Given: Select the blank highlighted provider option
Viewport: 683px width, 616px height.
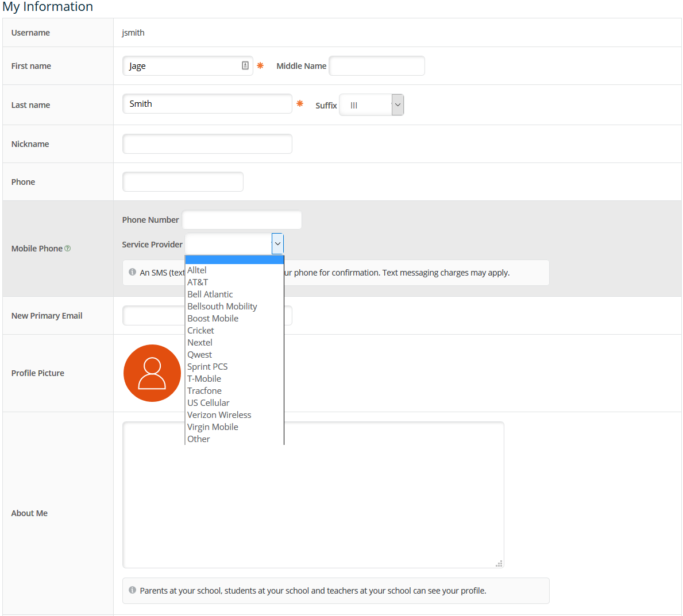Looking at the screenshot, I should click(x=234, y=260).
